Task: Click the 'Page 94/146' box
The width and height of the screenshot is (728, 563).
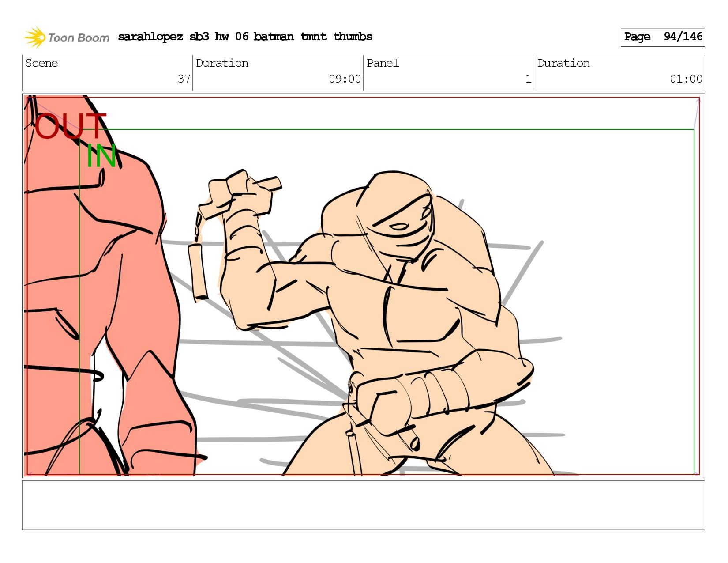Action: point(662,37)
